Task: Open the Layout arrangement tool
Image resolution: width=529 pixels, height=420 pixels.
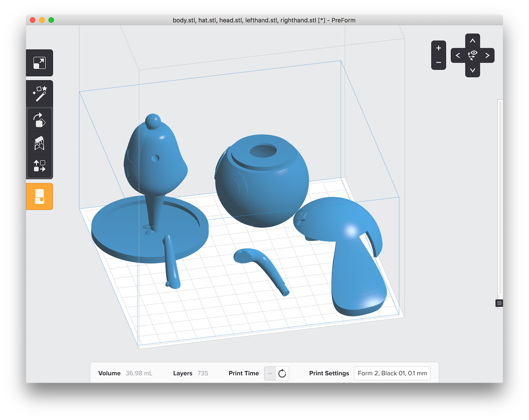Action: [x=39, y=166]
